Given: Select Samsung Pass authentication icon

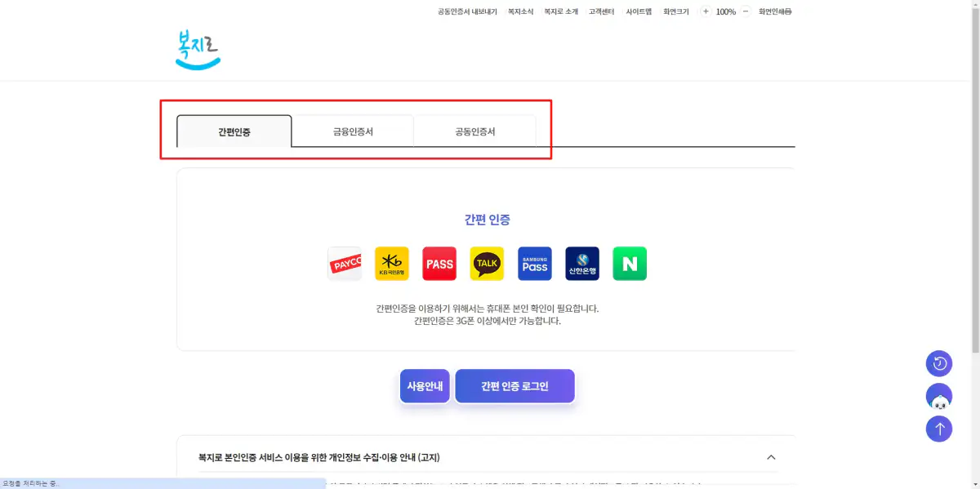Looking at the screenshot, I should tap(535, 264).
